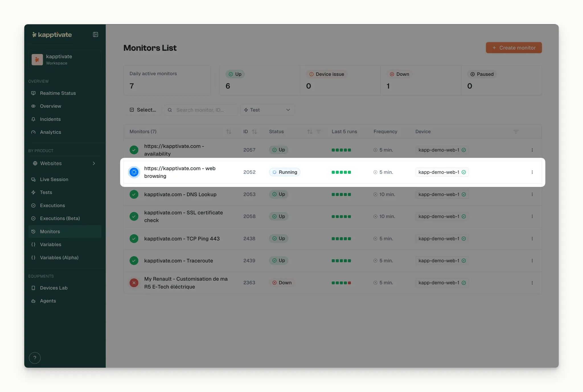The image size is (583, 392).
Task: Click device kapp-demo-web-1 in DNS Lookup row
Action: [x=442, y=194]
